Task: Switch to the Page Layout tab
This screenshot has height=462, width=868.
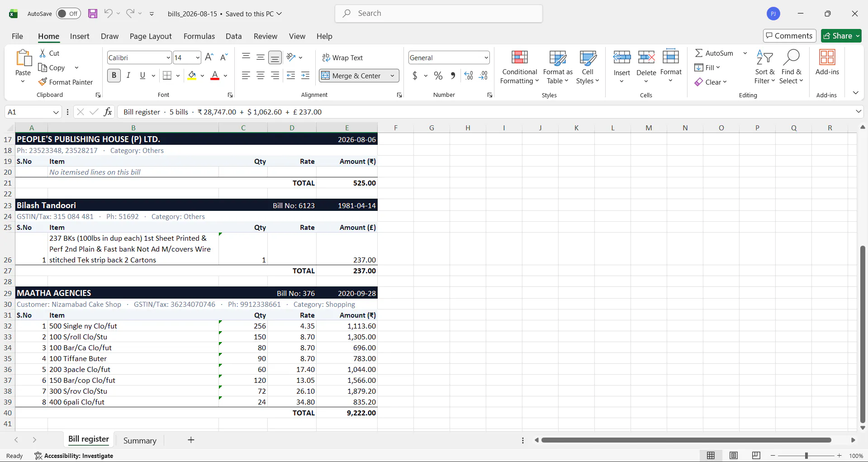Action: 151,36
